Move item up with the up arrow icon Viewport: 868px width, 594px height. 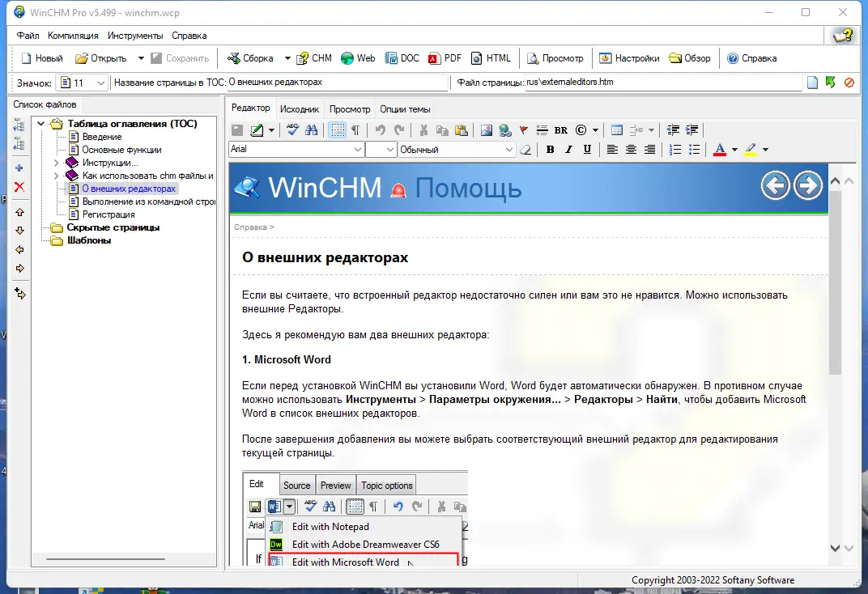(x=20, y=212)
